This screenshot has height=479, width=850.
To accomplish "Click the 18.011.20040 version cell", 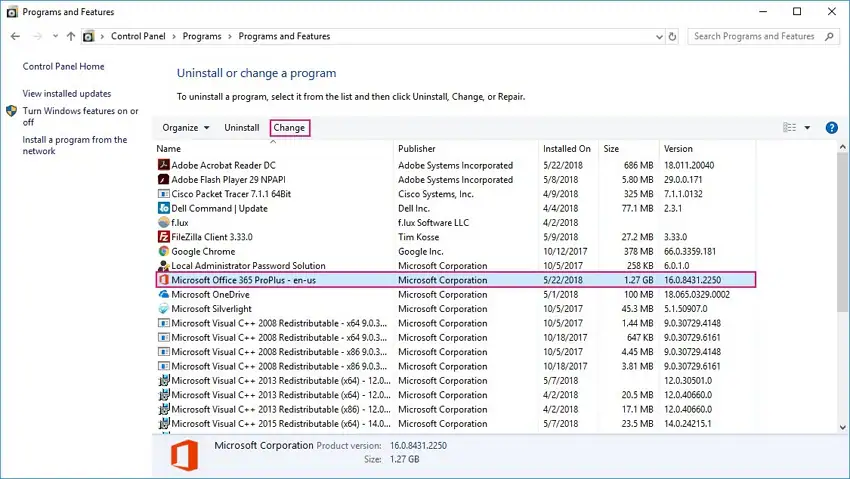I will click(688, 165).
